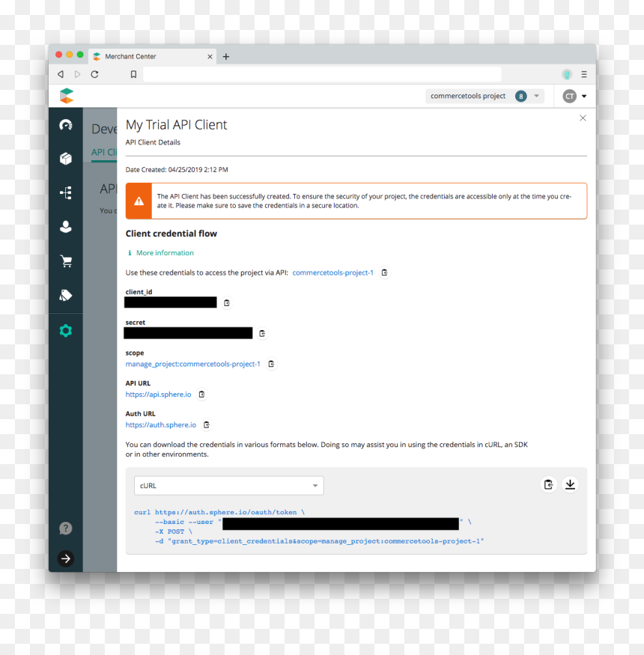Open the https://api.sphere.io link

[159, 394]
